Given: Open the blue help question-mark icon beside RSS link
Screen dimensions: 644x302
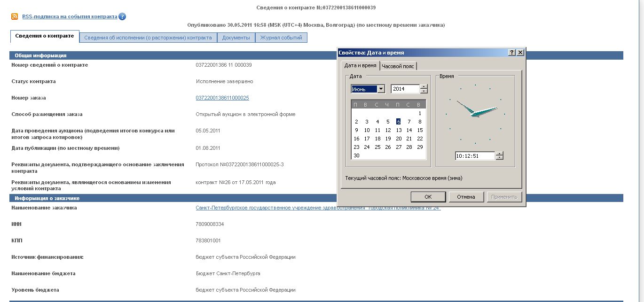Looking at the screenshot, I should coord(122,16).
